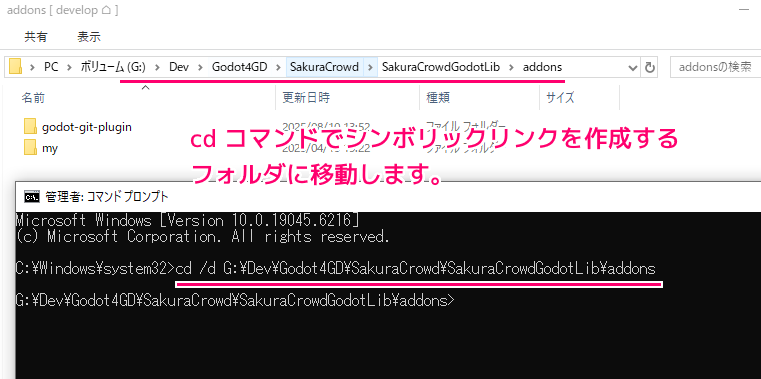Image resolution: width=761 pixels, height=379 pixels.
Task: Click the cd /d command line text
Action: (415, 268)
